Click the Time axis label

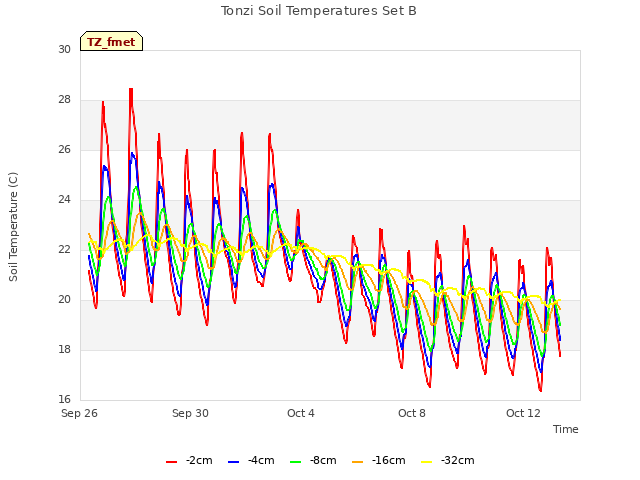tap(566, 429)
